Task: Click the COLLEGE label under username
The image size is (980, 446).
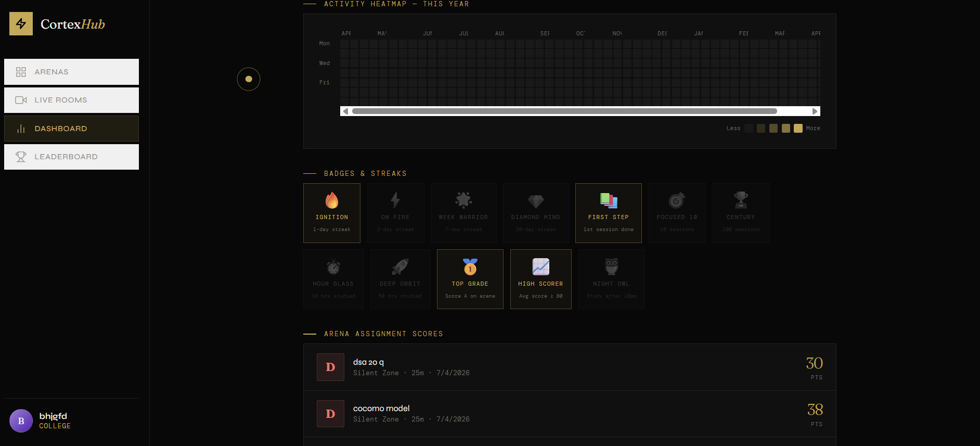Action: pyautogui.click(x=55, y=426)
